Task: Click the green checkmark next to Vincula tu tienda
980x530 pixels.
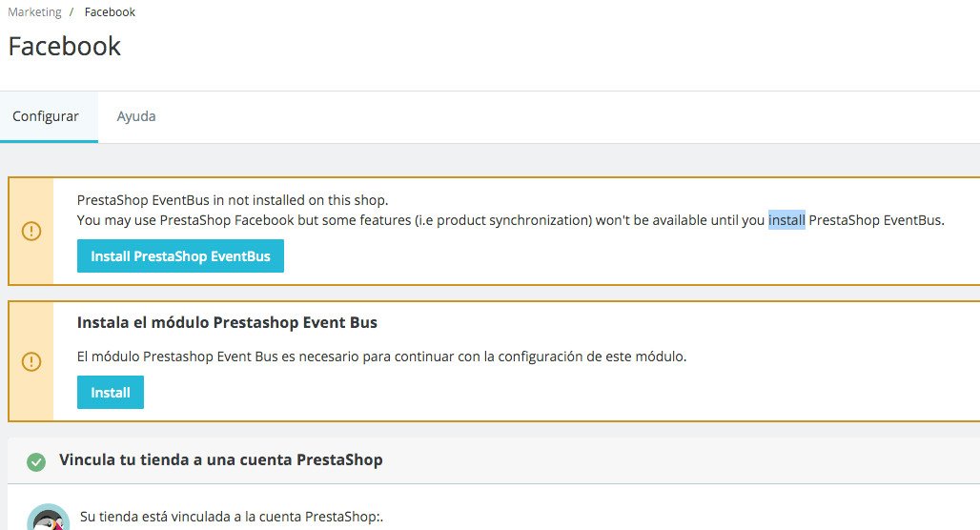Action: (36, 462)
